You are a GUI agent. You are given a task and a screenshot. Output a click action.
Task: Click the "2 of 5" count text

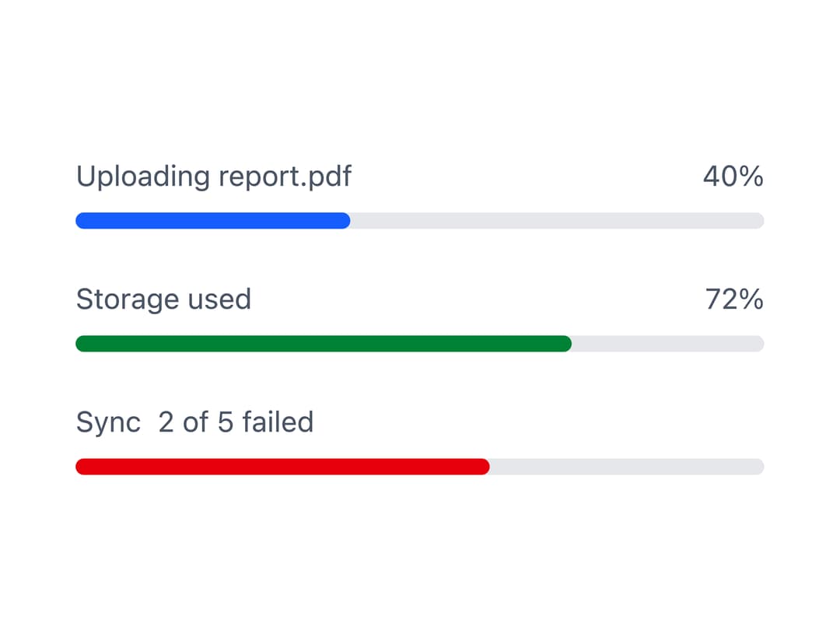pyautogui.click(x=195, y=422)
